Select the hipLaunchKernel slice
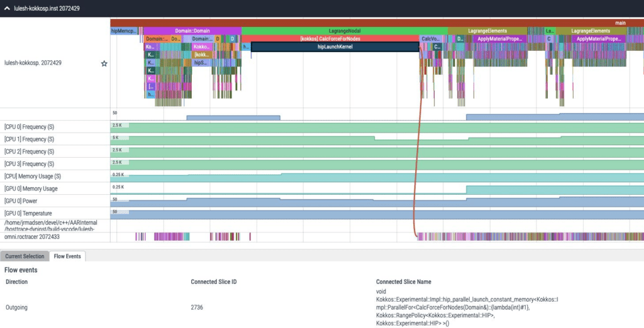The width and height of the screenshot is (644, 328). [335, 46]
